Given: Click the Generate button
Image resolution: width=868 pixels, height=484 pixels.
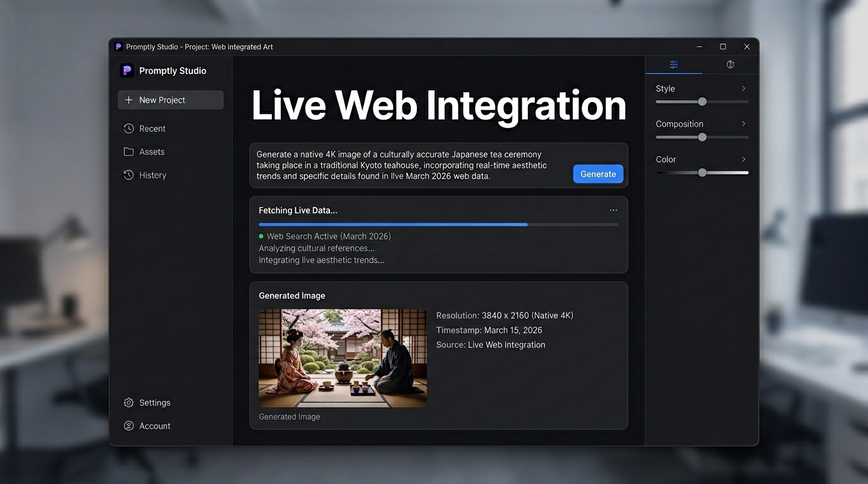Looking at the screenshot, I should coord(598,174).
